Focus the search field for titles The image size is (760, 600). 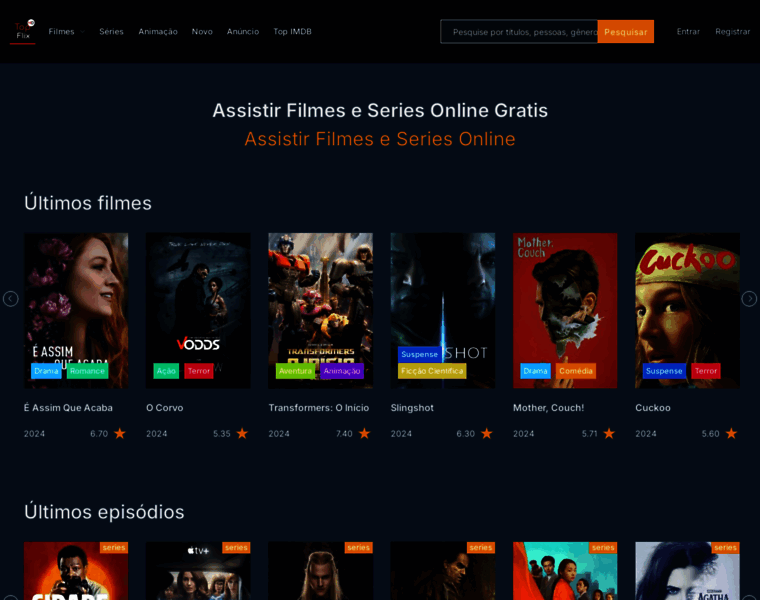click(x=519, y=32)
